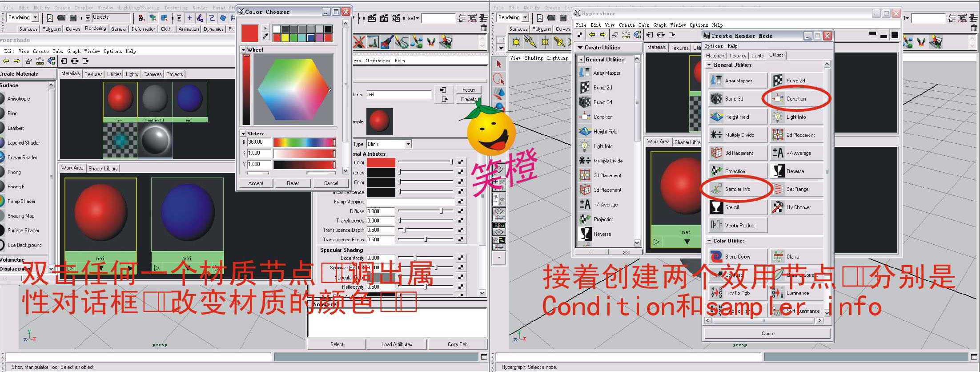980x372 pixels.
Task: Open the material Type dropdown showing Blinn
Action: pos(408,144)
